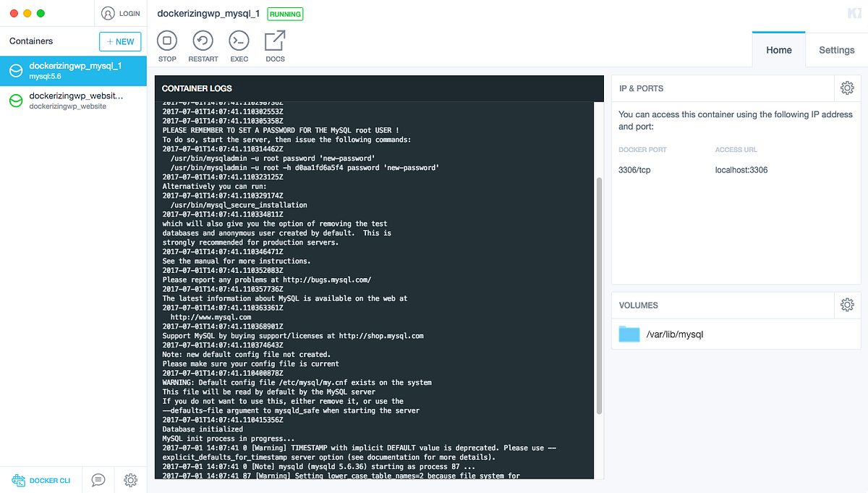This screenshot has width=868, height=493.
Task: Switch to the Home tab
Action: click(x=778, y=49)
